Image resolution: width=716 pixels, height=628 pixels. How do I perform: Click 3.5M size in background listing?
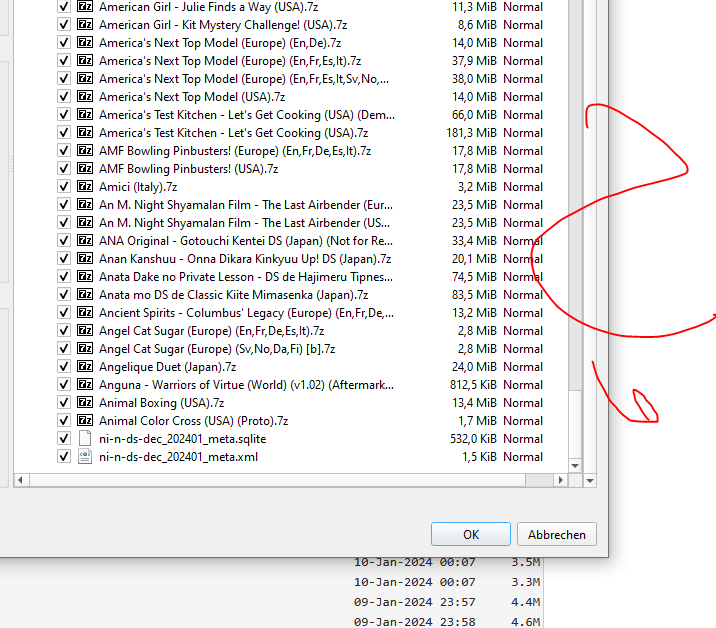click(525, 562)
